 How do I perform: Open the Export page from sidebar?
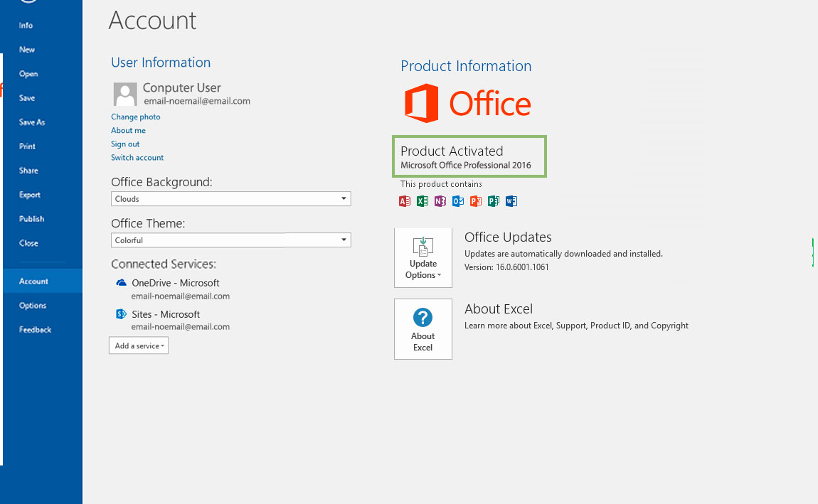point(30,195)
